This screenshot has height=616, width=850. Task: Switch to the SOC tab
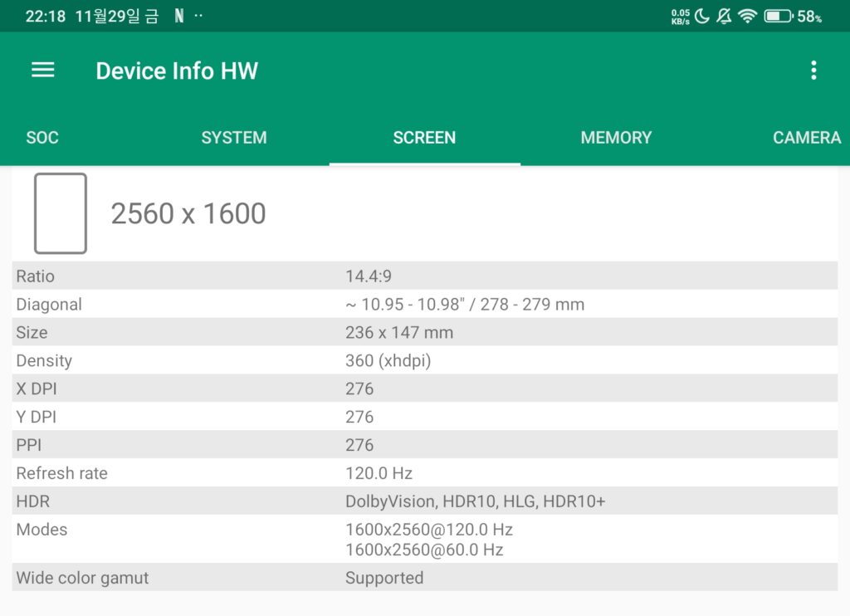point(42,138)
